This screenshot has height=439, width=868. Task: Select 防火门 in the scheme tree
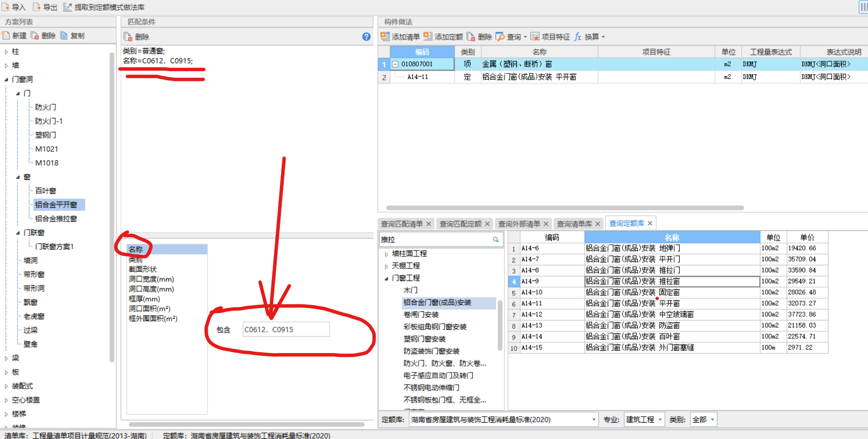[46, 107]
